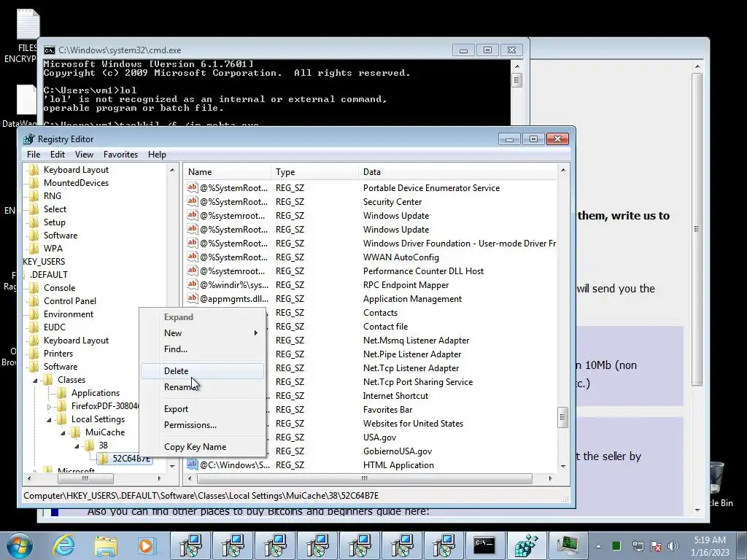This screenshot has height=560, width=747.
Task: Click the tree pane scroll-up arrow
Action: point(172,170)
